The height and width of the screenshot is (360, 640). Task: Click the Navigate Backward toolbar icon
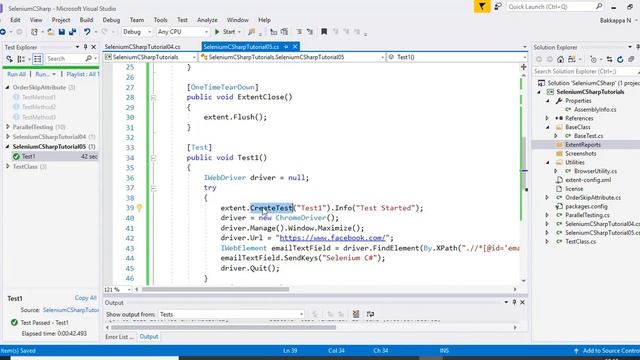point(3,32)
